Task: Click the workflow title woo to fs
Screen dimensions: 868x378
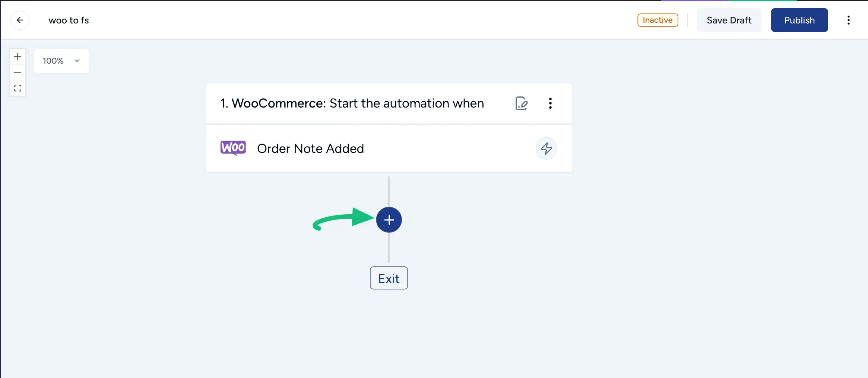Action: click(69, 20)
